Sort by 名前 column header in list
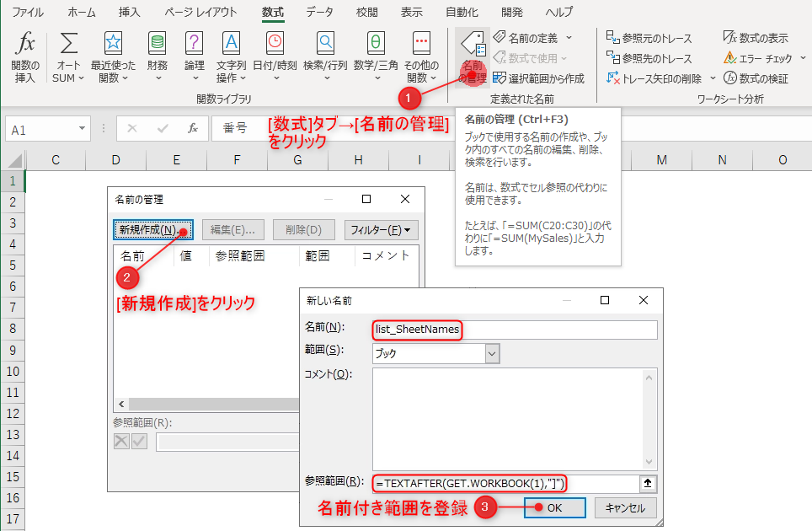 click(143, 256)
